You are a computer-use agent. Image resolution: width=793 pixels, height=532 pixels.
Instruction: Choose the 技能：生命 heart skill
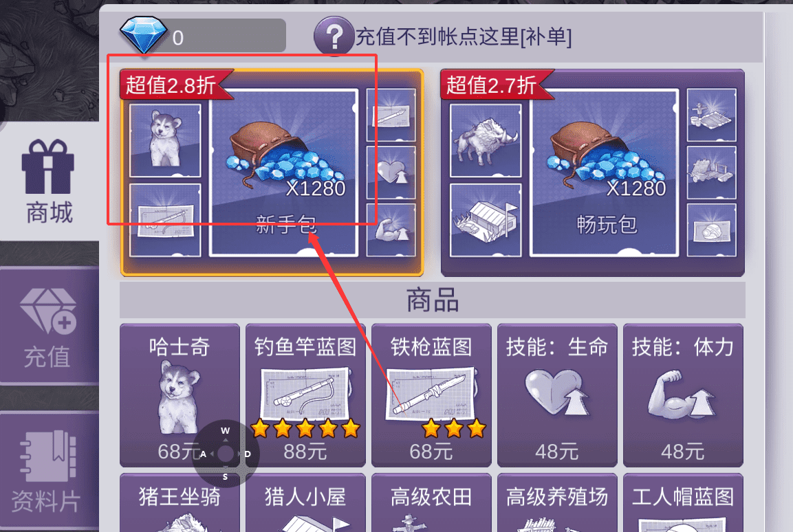pyautogui.click(x=557, y=395)
